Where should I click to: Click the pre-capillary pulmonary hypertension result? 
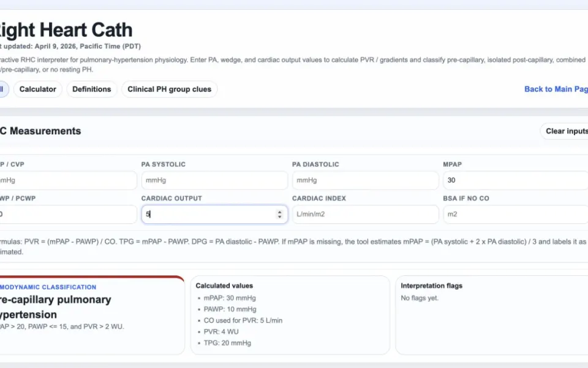56,307
